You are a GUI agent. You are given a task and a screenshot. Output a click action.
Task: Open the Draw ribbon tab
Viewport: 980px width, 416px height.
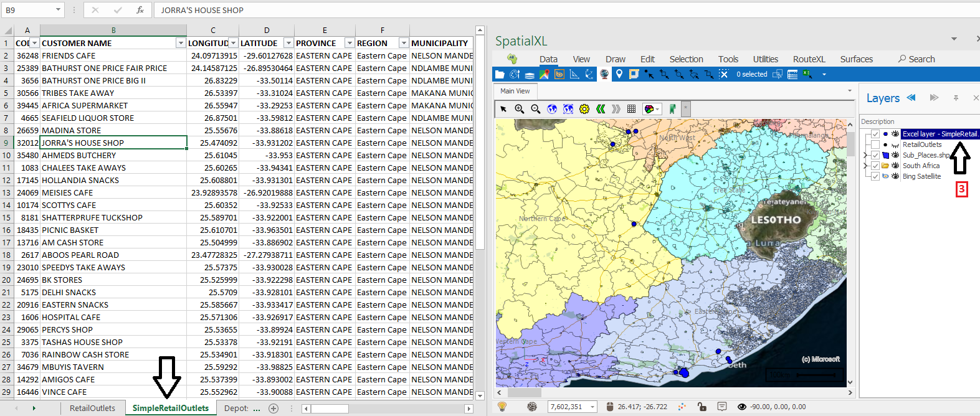click(x=615, y=59)
